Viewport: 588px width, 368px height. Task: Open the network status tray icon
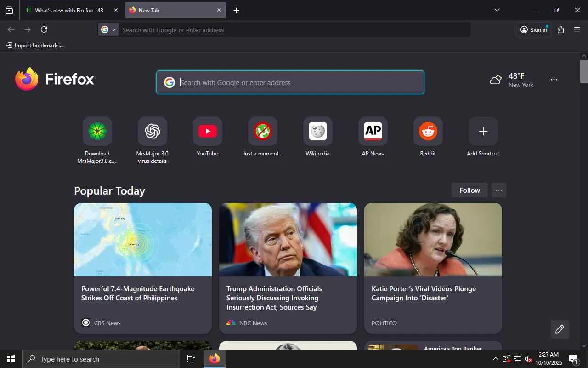click(518, 359)
